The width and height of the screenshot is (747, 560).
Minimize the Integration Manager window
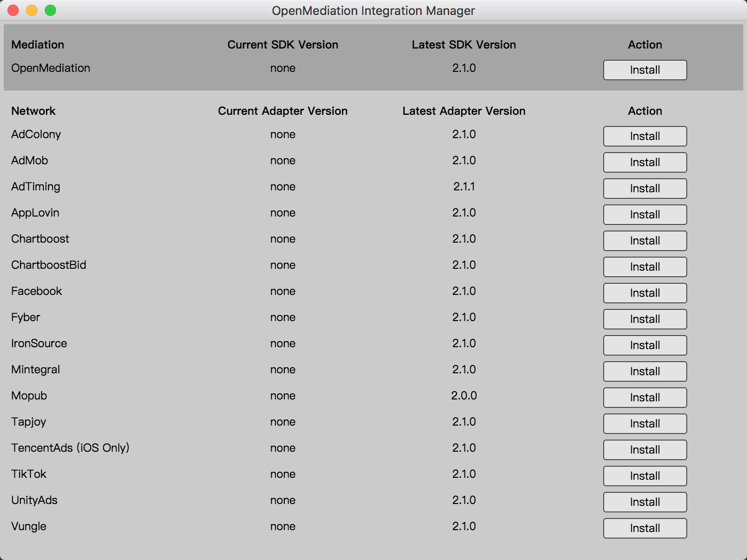[x=32, y=10]
